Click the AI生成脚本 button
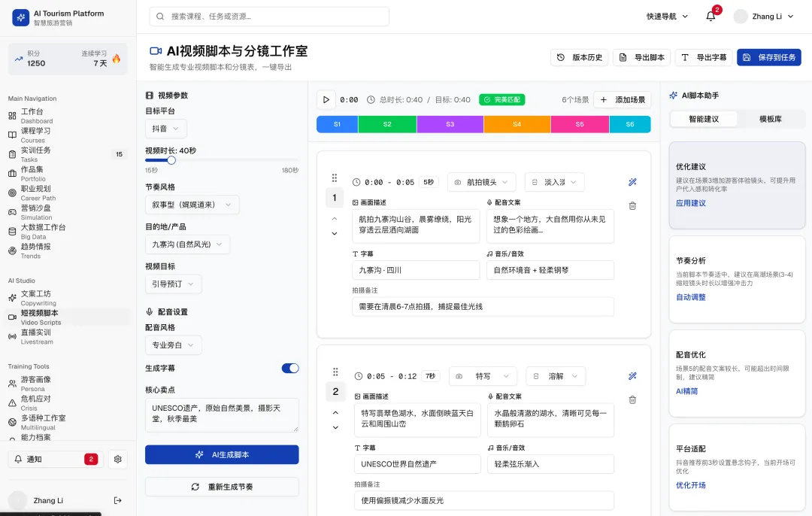The width and height of the screenshot is (812, 516). [x=222, y=454]
